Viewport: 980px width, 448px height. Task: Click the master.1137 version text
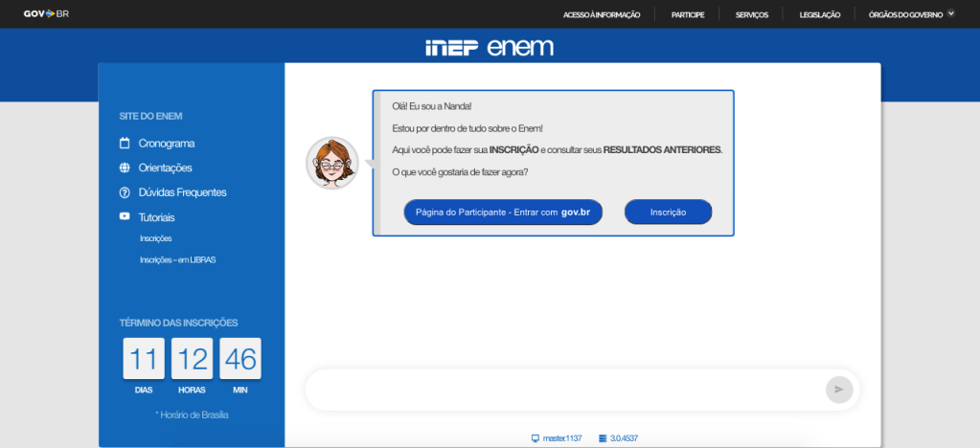pos(562,438)
